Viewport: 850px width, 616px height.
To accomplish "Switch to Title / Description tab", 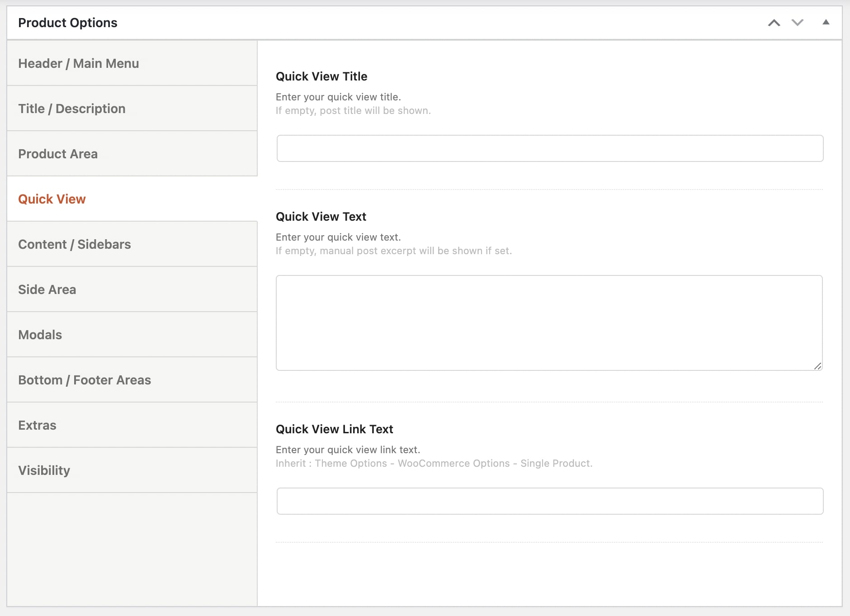I will [71, 109].
